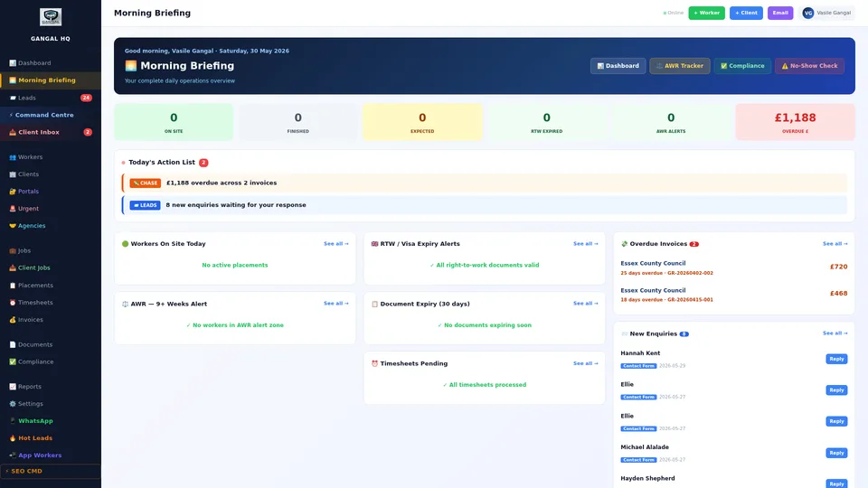Image resolution: width=868 pixels, height=488 pixels.
Task: Open the Compliance banner button
Action: (742, 66)
